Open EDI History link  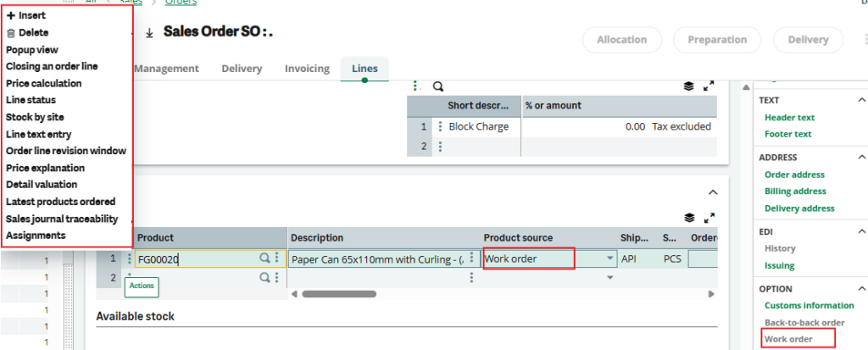pyautogui.click(x=780, y=248)
